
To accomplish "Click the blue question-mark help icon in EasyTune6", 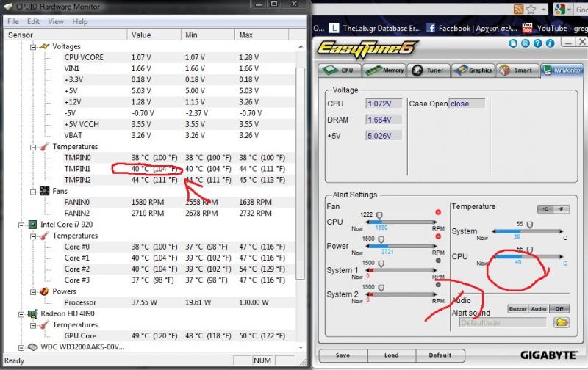I will tap(538, 43).
